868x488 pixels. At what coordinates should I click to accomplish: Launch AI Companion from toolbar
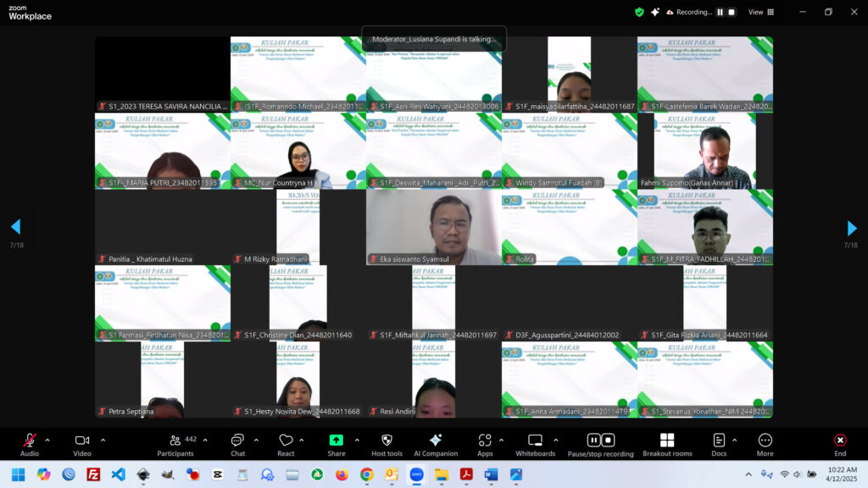(x=435, y=445)
